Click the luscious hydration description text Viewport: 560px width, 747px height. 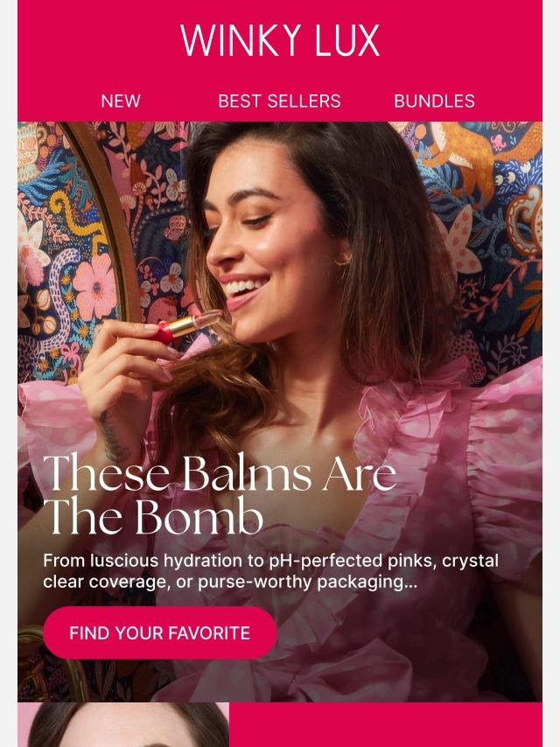click(270, 570)
